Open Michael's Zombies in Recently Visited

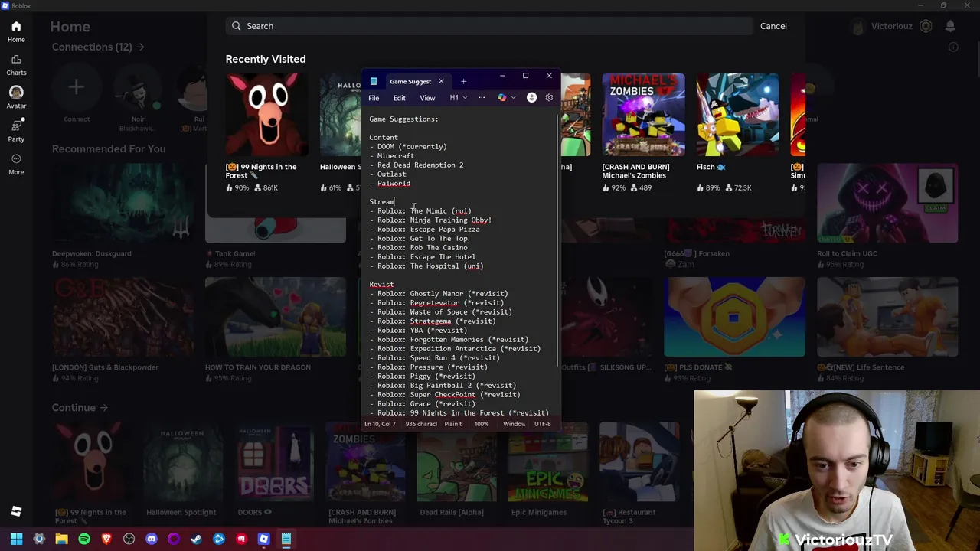(x=643, y=132)
